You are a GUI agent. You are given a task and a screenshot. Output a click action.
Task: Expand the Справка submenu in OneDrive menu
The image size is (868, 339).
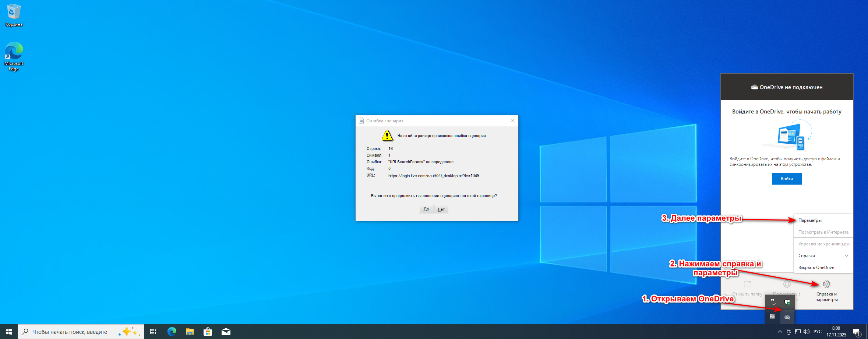pos(823,256)
